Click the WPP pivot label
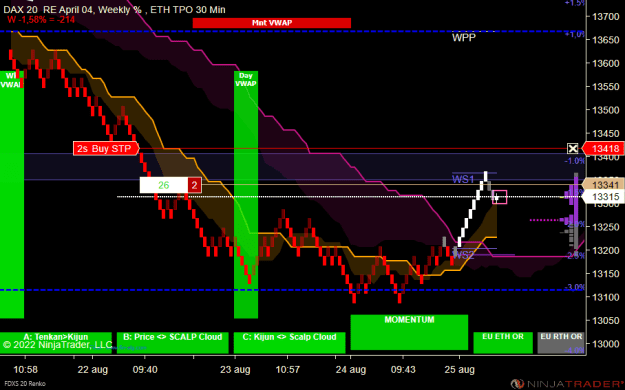625x390 pixels. tap(464, 38)
